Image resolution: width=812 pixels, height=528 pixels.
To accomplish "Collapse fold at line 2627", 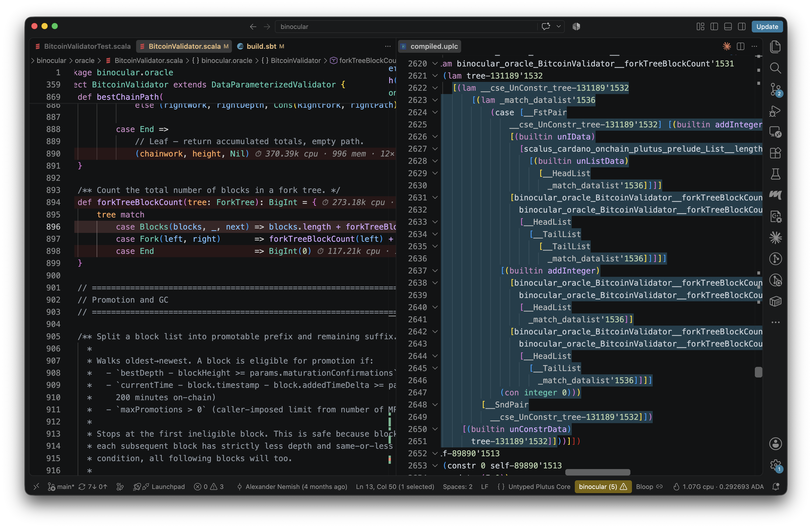I will (x=435, y=149).
